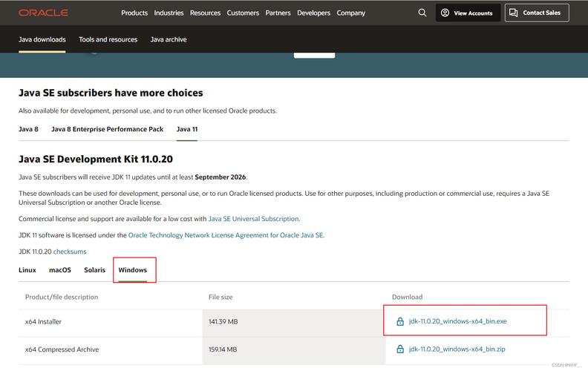588x371 pixels.
Task: Choose the Solaris platform tab
Action: click(x=94, y=270)
